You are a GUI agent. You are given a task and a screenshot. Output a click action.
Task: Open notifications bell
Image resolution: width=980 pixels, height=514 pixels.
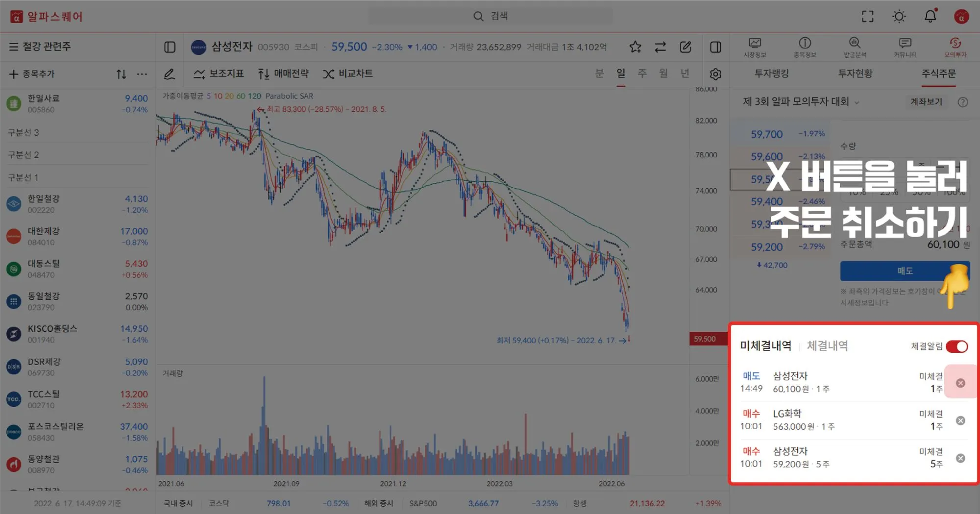coord(930,16)
